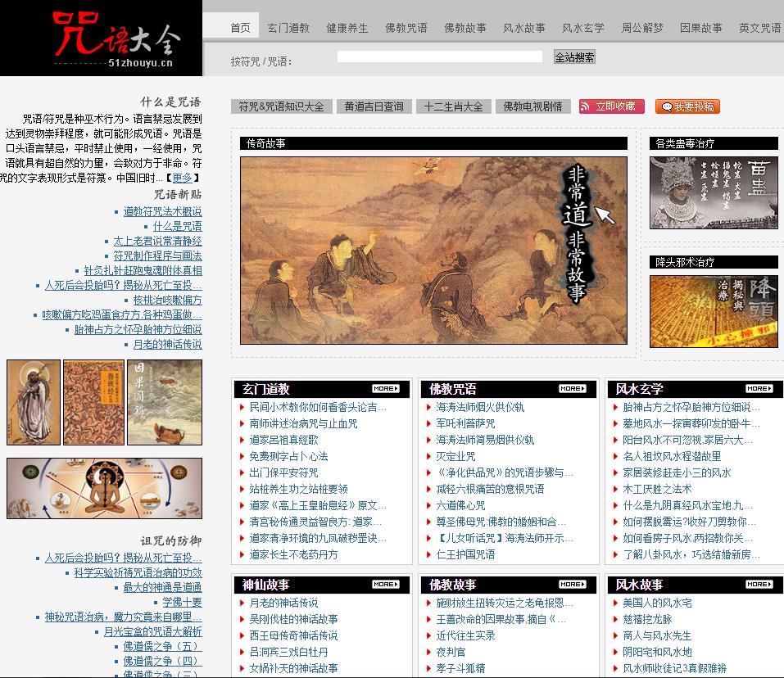Open 因果故事 navigation tab
The image size is (784, 678).
click(701, 28)
